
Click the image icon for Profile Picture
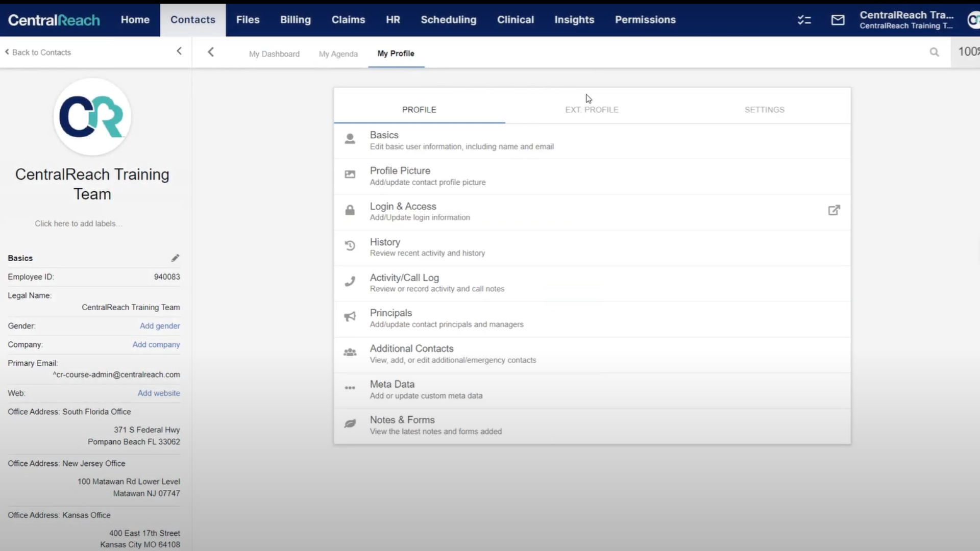(x=350, y=174)
